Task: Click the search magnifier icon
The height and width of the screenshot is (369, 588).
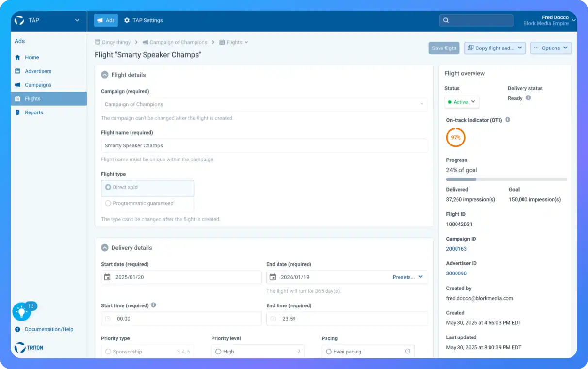Action: point(446,20)
